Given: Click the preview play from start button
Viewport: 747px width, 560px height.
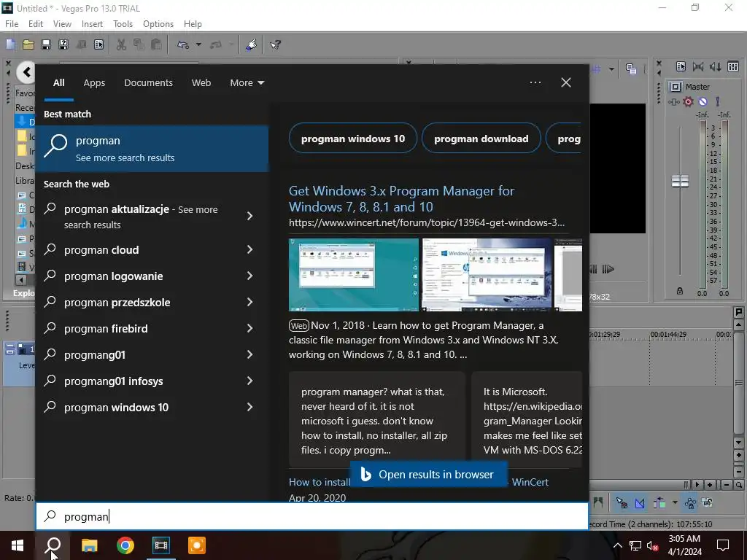Looking at the screenshot, I should pos(608,269).
